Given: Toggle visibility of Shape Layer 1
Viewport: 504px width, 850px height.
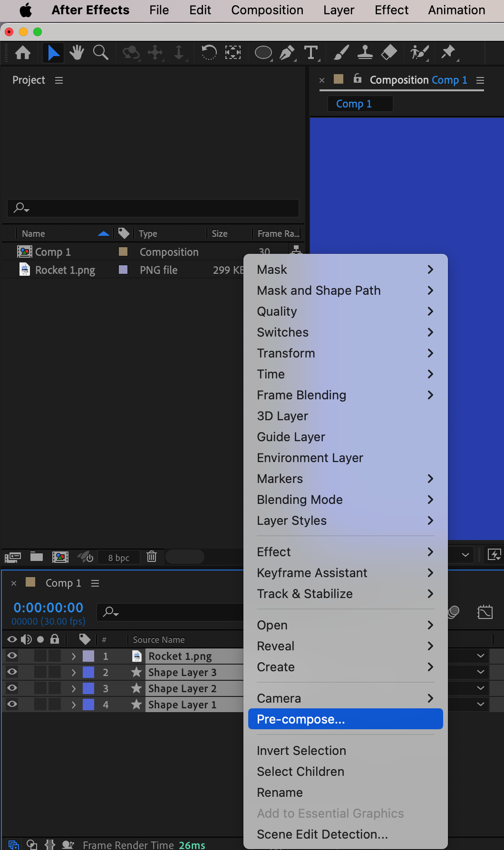Looking at the screenshot, I should (12, 705).
